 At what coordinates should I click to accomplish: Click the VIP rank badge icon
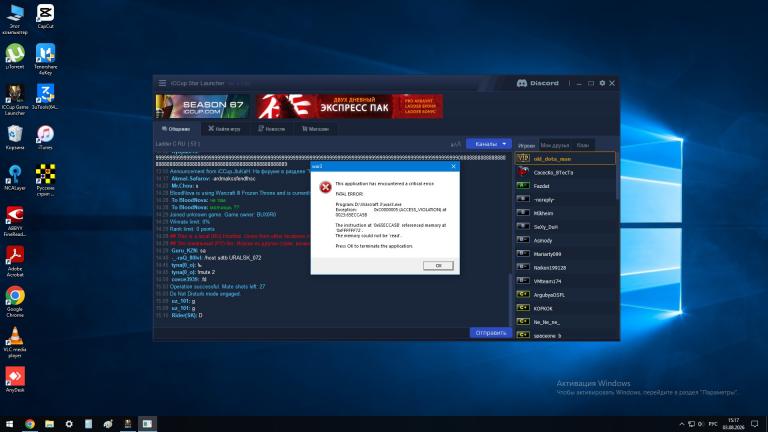point(523,158)
